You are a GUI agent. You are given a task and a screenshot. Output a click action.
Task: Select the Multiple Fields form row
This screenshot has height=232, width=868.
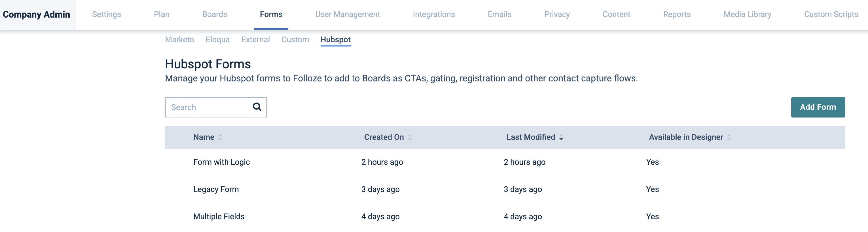219,216
